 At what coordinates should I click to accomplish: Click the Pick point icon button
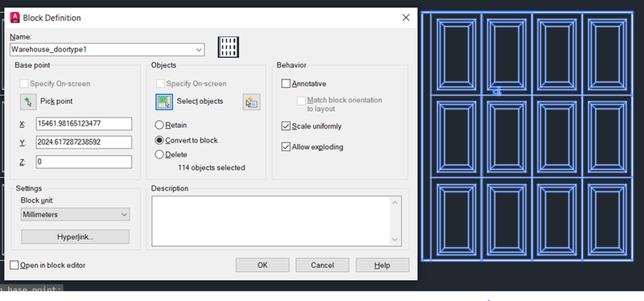(28, 101)
